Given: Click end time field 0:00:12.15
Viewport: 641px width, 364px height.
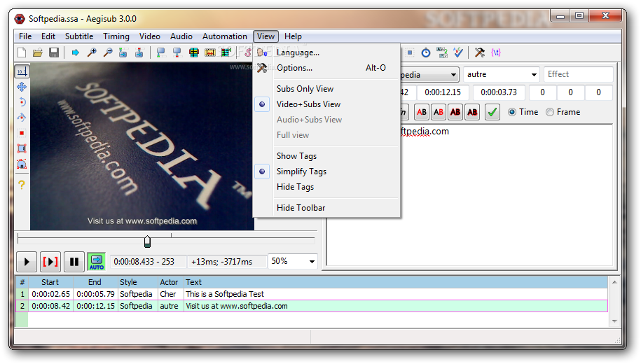Looking at the screenshot, I should click(443, 92).
